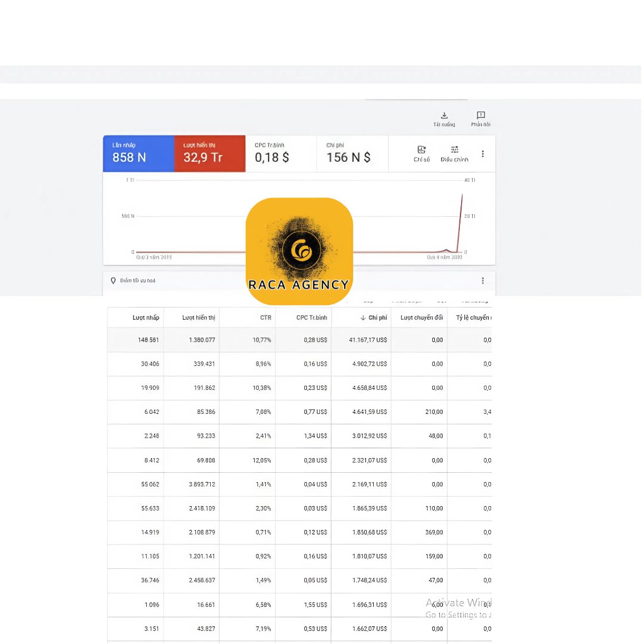Click the conversions cell 47,00
Screen dimensions: 644x644
pos(435,581)
